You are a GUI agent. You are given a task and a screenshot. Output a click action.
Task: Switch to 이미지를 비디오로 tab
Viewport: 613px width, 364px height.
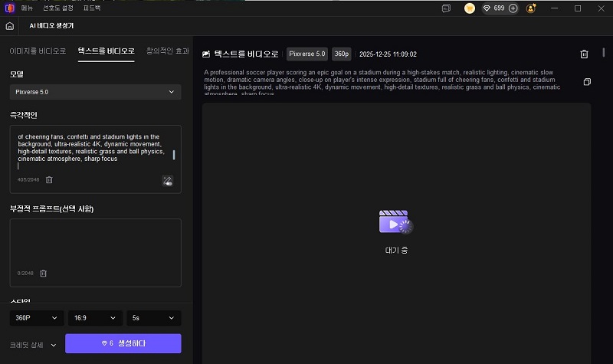click(38, 51)
